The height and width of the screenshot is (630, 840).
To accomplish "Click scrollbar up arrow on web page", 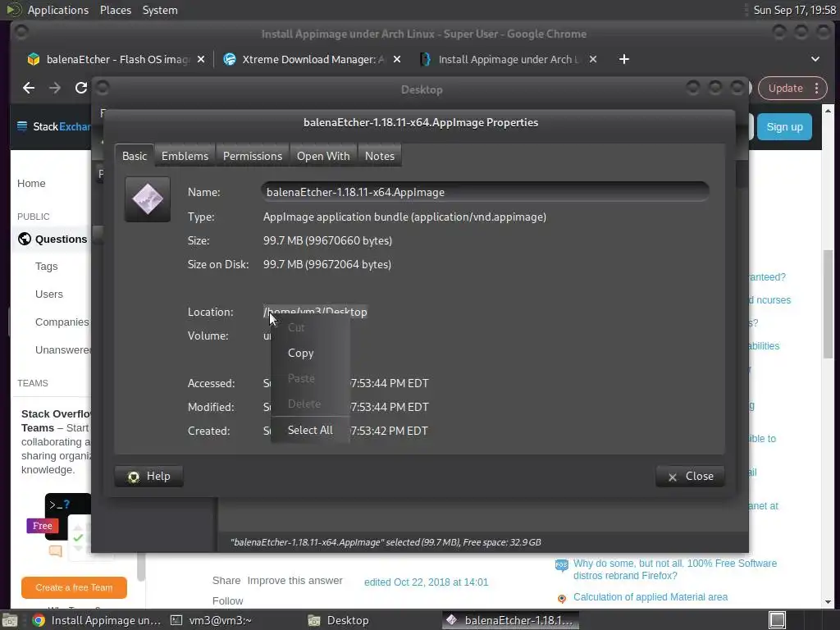I will [x=829, y=111].
